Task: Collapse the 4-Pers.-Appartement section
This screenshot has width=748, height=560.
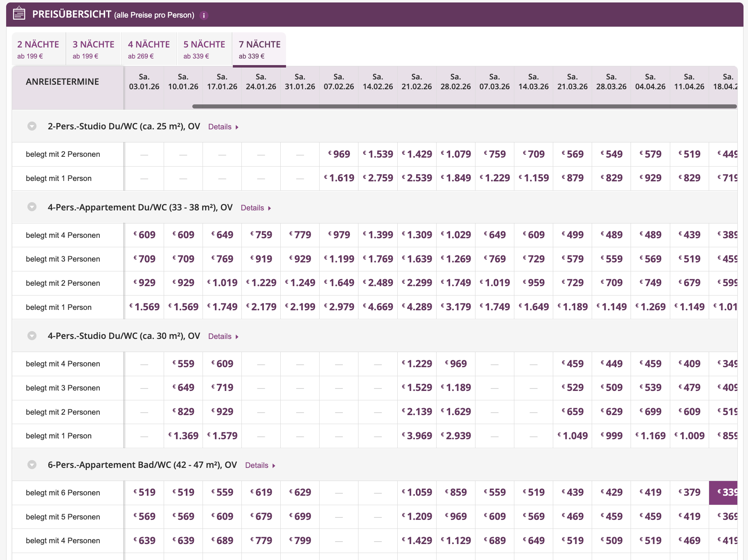Action: click(x=32, y=207)
